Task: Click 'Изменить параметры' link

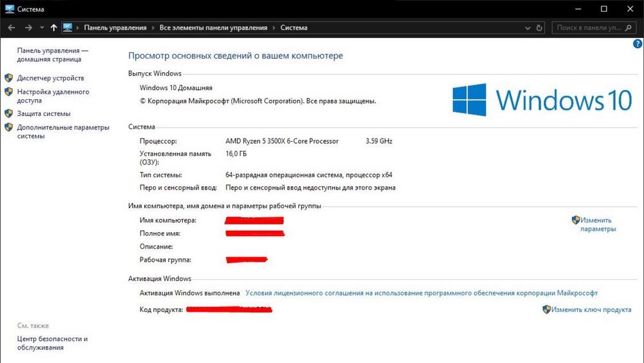Action: coord(598,224)
